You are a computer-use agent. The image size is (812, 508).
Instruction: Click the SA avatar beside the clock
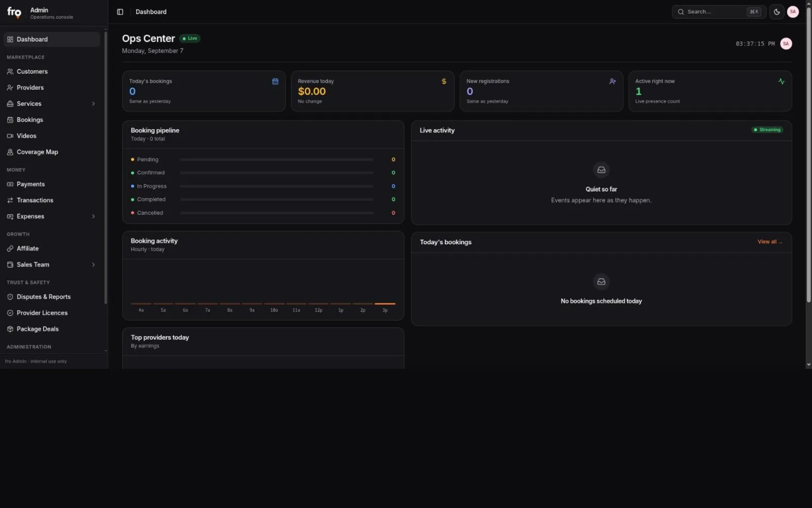point(786,44)
